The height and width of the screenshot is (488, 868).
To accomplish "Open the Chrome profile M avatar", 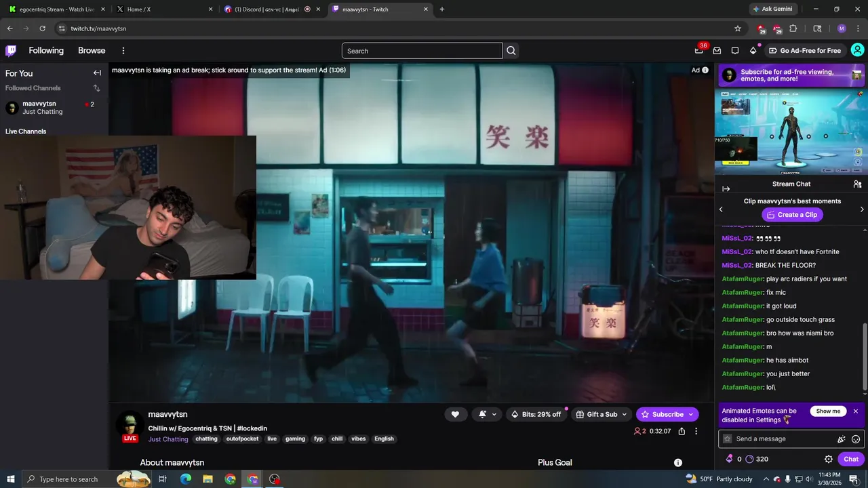I will [x=842, y=28].
